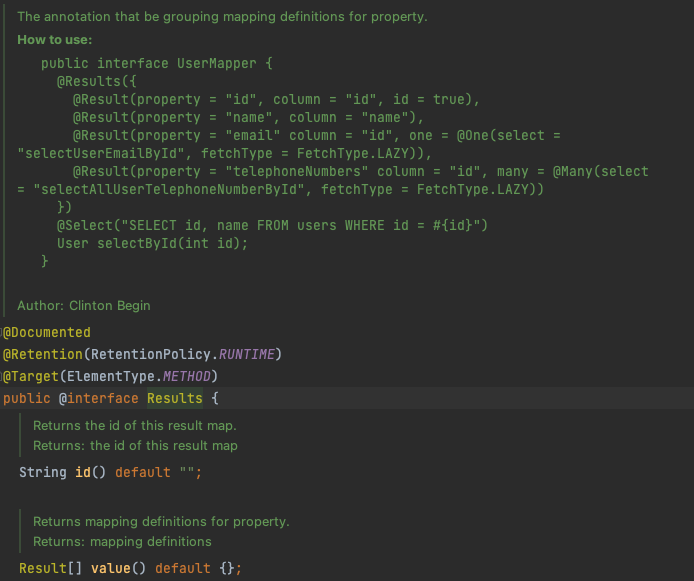Click the public keyword before @interface
Viewport: 694px width, 581px height.
click(27, 399)
